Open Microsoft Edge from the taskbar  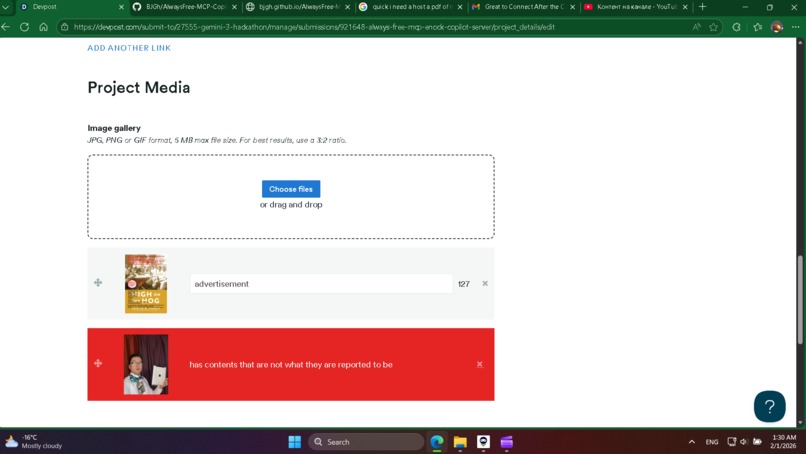pos(437,442)
